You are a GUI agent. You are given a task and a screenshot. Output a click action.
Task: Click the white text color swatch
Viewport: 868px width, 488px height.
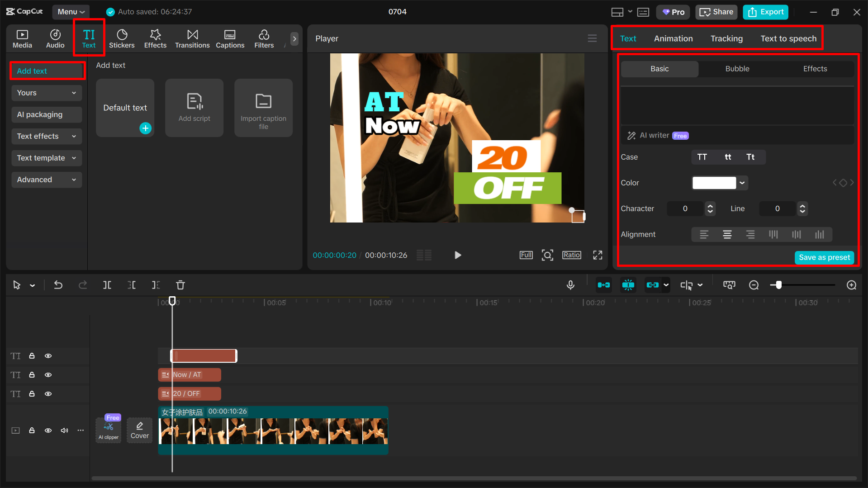pyautogui.click(x=714, y=183)
